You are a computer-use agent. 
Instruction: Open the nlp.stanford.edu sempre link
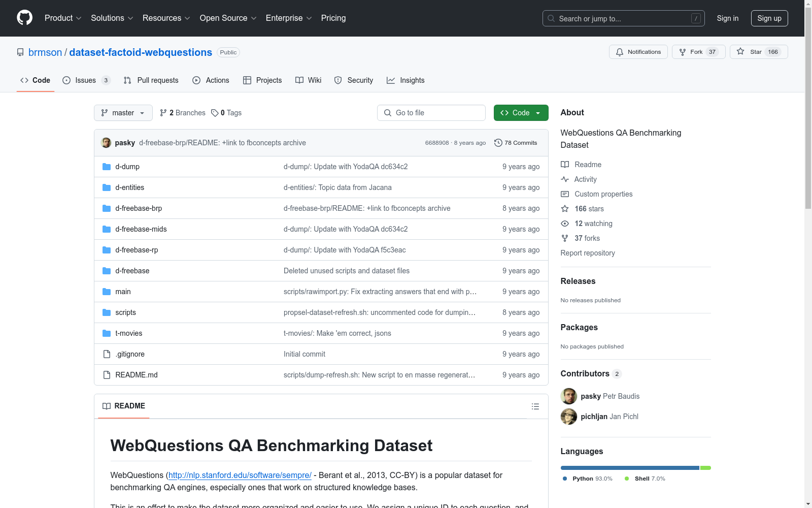(x=240, y=475)
